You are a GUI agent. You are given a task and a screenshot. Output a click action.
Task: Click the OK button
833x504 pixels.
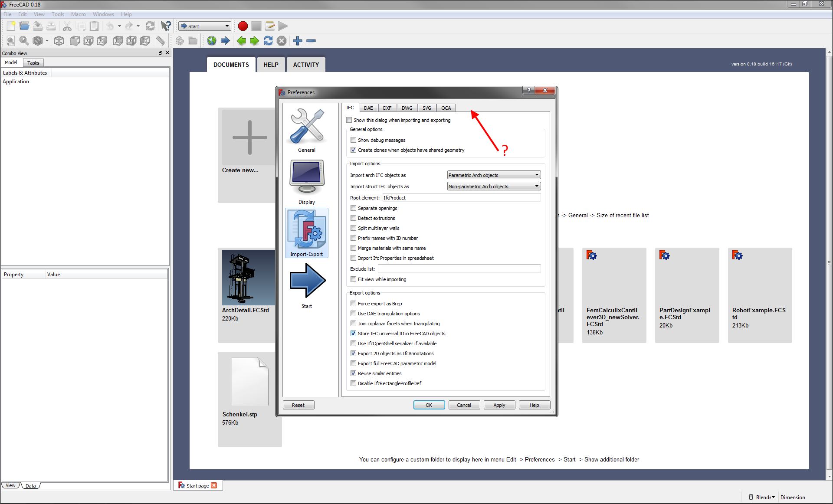[429, 405]
